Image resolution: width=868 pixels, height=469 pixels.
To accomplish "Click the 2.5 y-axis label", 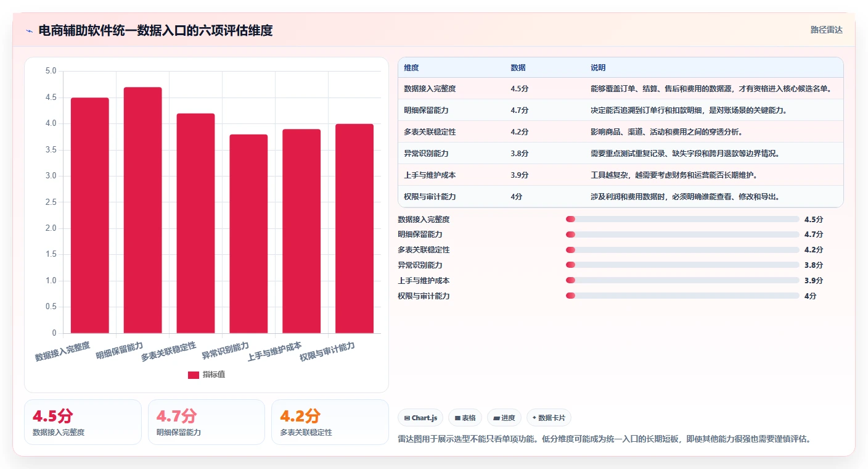I will tap(51, 202).
